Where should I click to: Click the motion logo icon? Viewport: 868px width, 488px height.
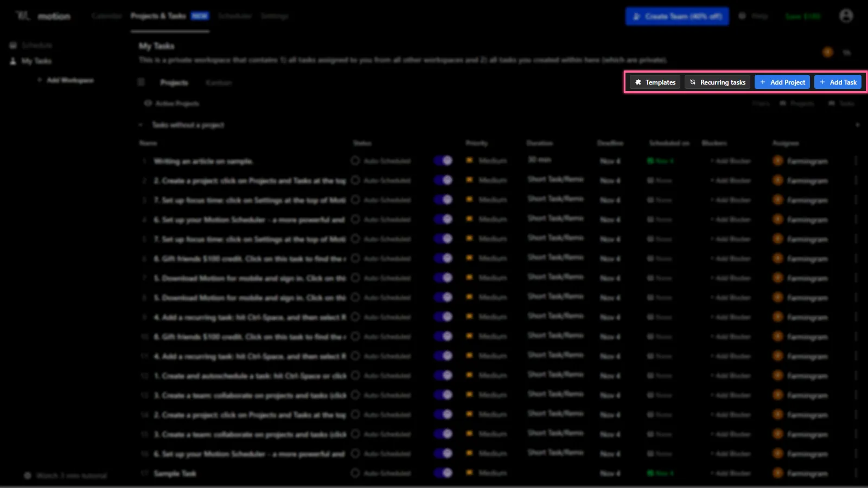click(x=23, y=16)
